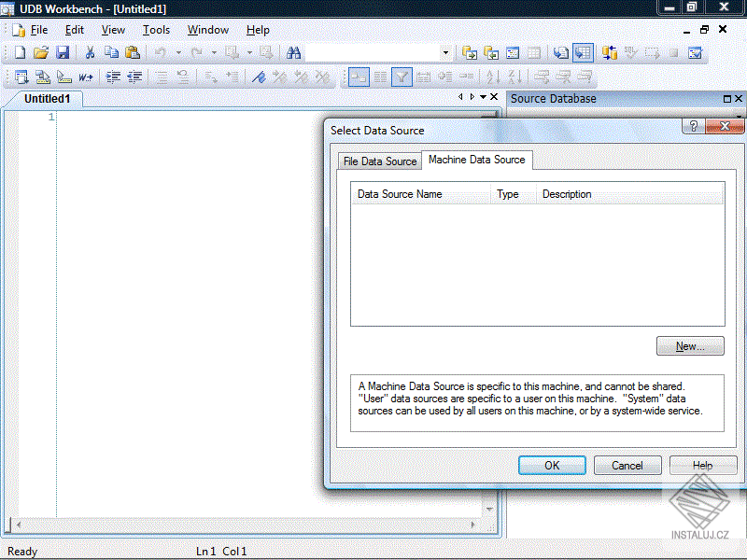Undo the last edit via curved arrow icon
This screenshot has height=560, width=747.
click(x=161, y=52)
